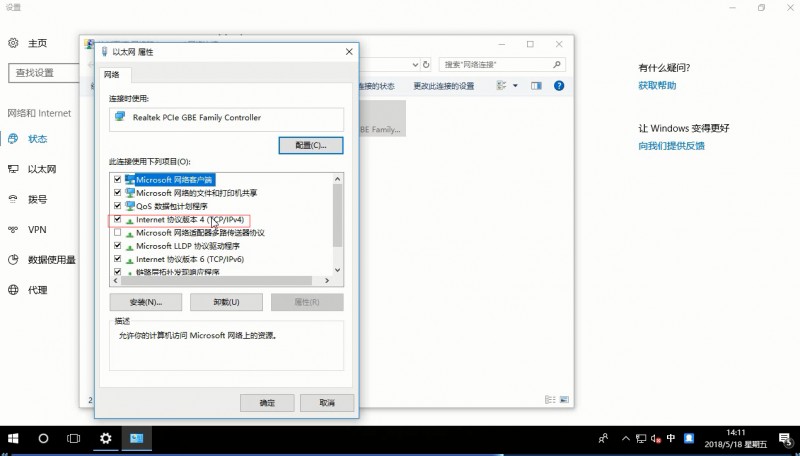Toggle Microsoft LLDP 协议驱动程序 checkbox
The image size is (800, 456).
[x=117, y=246]
